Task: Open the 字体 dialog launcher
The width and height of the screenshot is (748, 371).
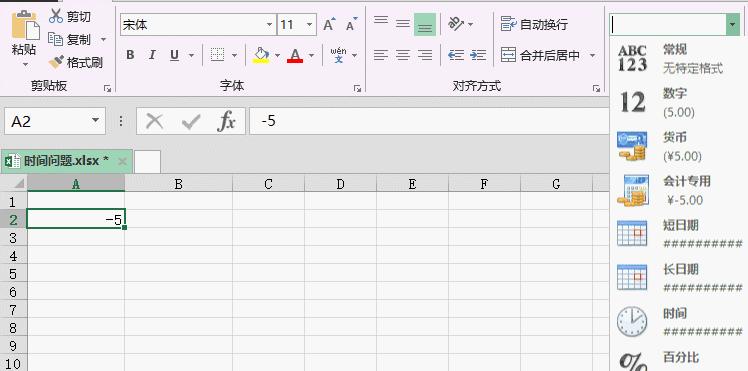Action: pos(357,88)
